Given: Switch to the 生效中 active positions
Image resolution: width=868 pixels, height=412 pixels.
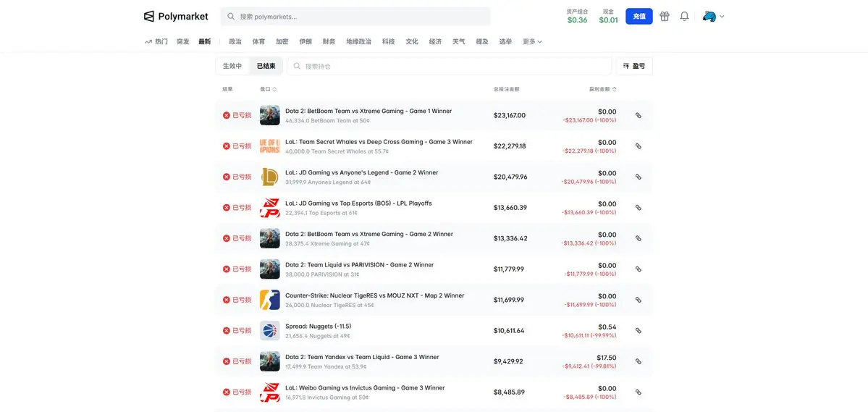Looking at the screenshot, I should [x=232, y=66].
